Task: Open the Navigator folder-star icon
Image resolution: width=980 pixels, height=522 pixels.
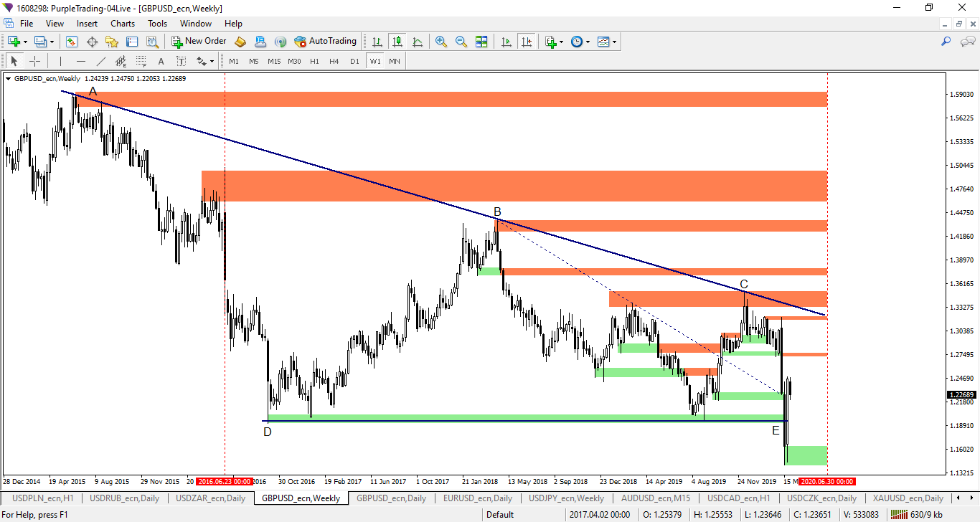Action: click(112, 42)
